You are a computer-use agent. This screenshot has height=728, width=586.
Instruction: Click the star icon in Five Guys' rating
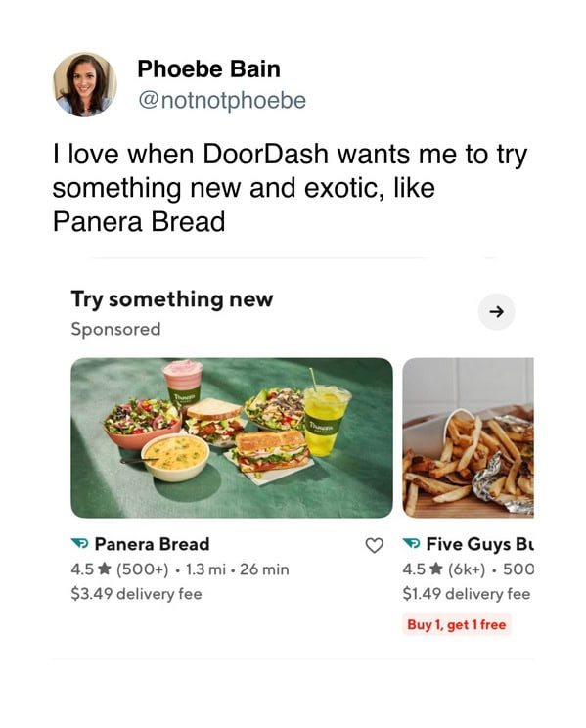pyautogui.click(x=436, y=569)
